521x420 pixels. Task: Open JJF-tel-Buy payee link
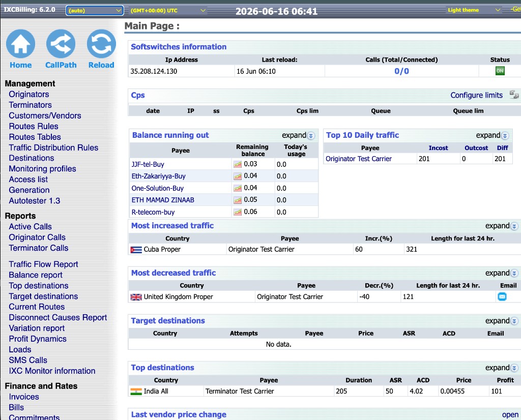pyautogui.click(x=148, y=164)
